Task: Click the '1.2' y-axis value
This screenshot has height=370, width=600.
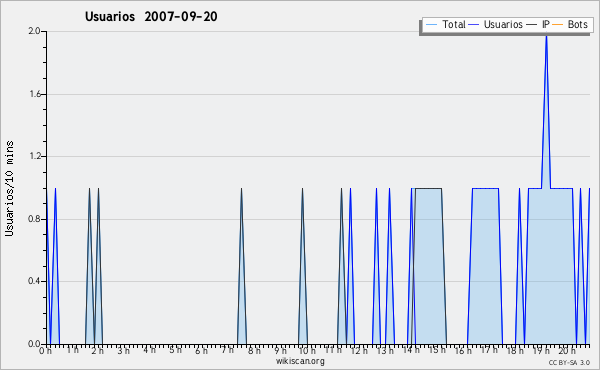Action: click(34, 156)
